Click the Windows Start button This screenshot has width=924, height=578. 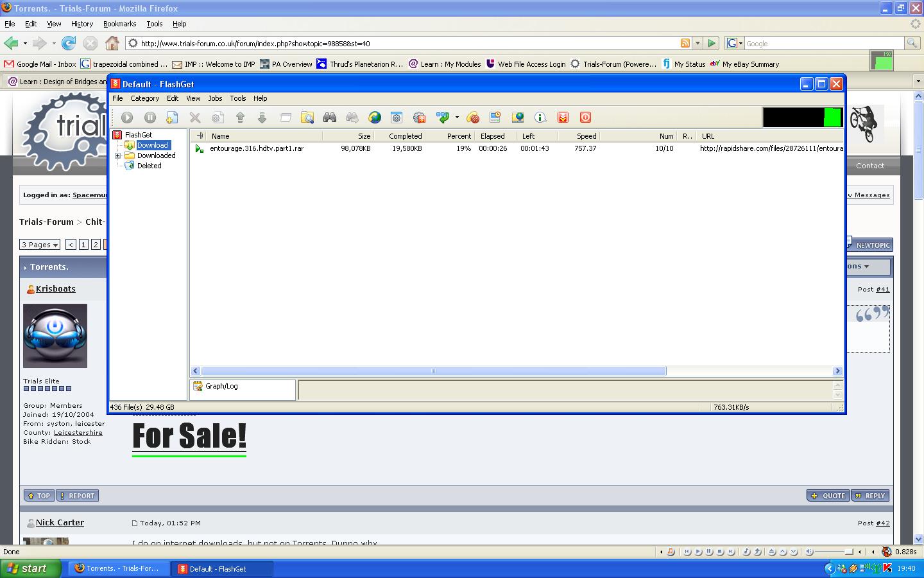click(31, 568)
